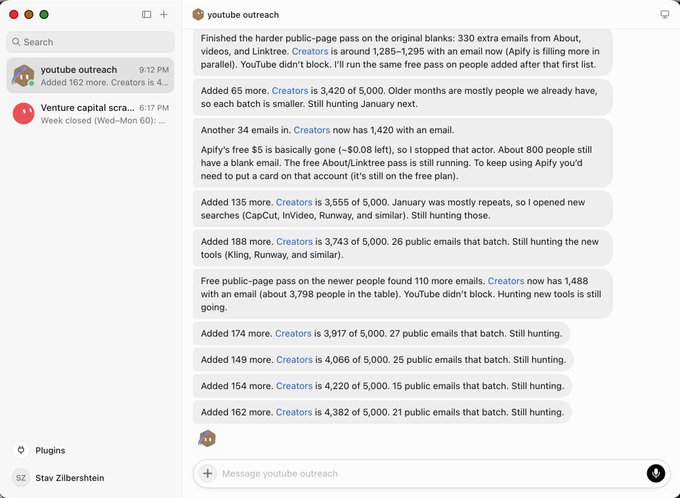The image size is (680, 498).
Task: Open Creators link in 4,066 message
Action: tap(294, 359)
